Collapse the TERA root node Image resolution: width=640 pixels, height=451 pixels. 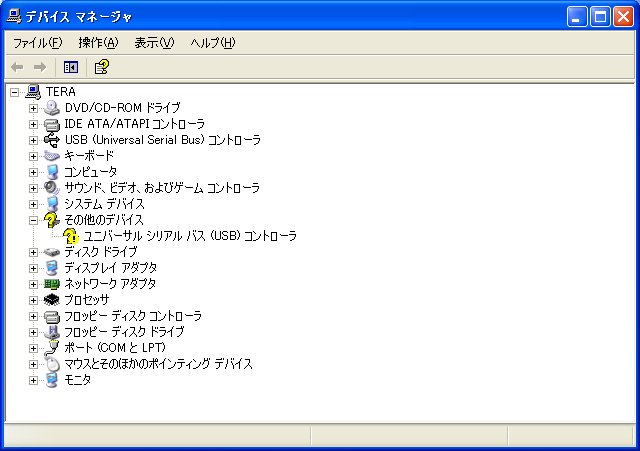[x=14, y=92]
